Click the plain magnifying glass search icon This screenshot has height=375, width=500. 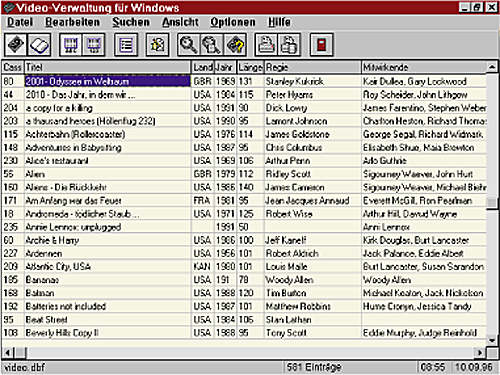[189, 45]
